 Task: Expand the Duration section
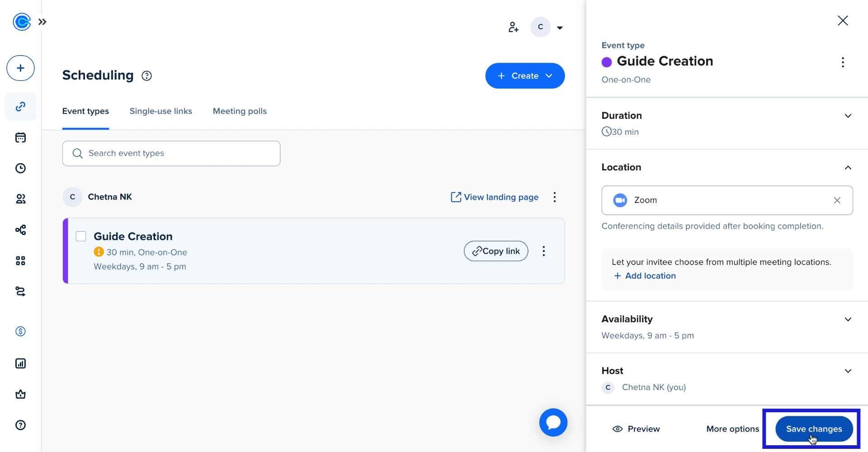click(848, 116)
